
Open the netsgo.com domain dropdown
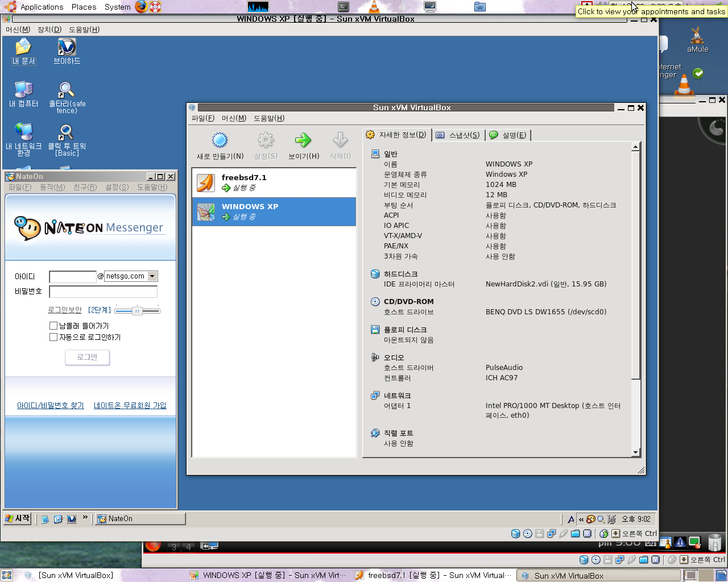click(152, 276)
